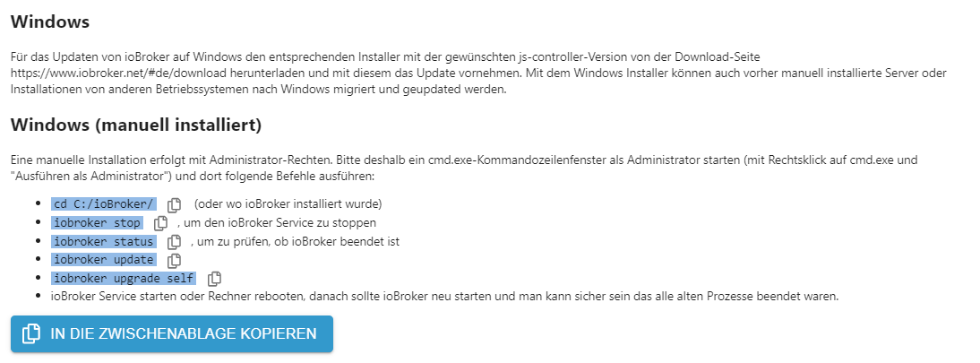Click the 'iobroker status' code snippet
The width and height of the screenshot is (980, 363).
point(105,241)
